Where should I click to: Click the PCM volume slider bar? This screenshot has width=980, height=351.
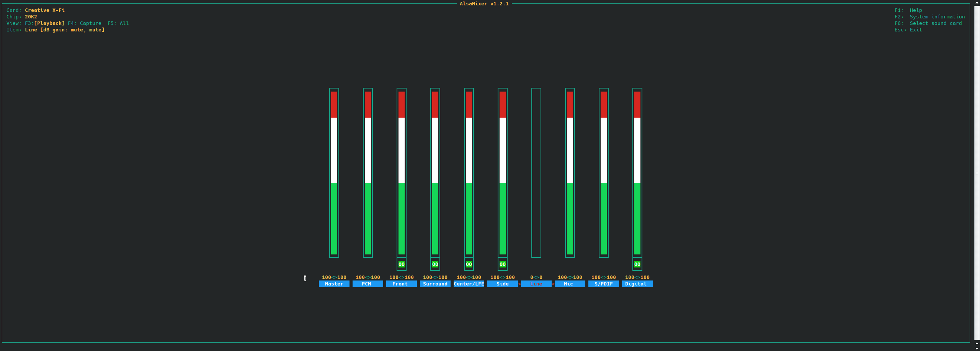point(367,173)
